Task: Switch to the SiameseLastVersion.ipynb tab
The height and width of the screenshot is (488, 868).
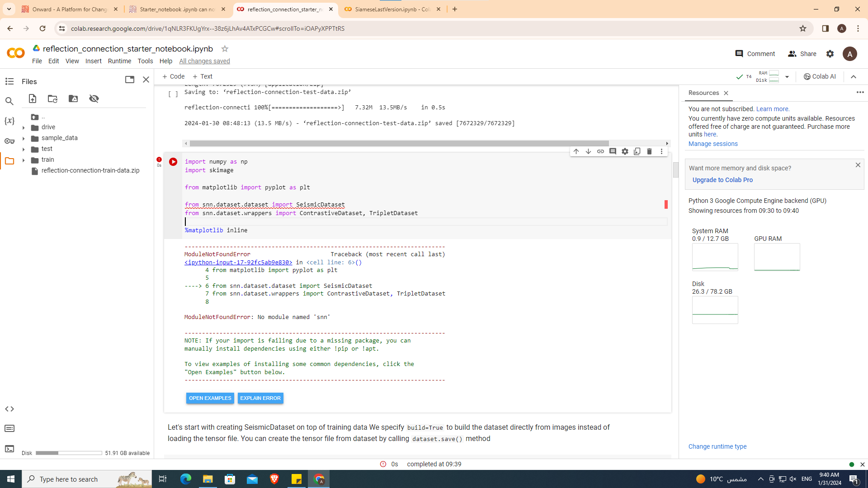Action: pos(392,9)
